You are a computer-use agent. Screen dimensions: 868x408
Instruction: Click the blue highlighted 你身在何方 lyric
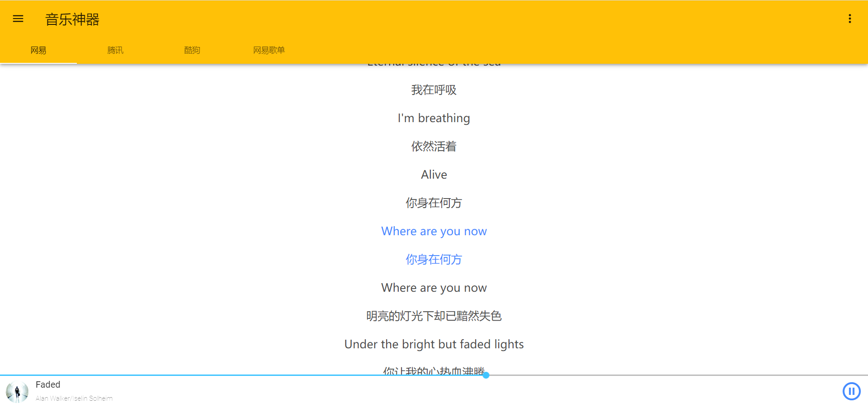(434, 259)
